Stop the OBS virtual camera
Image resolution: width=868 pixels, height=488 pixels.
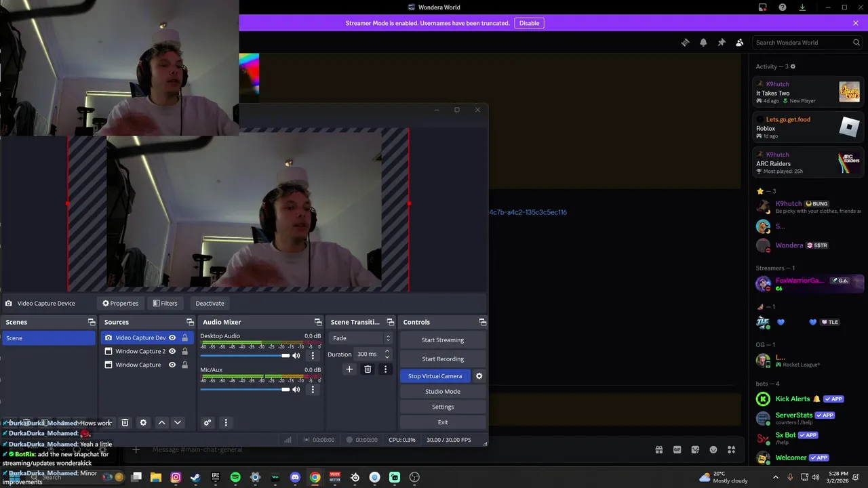(x=435, y=376)
